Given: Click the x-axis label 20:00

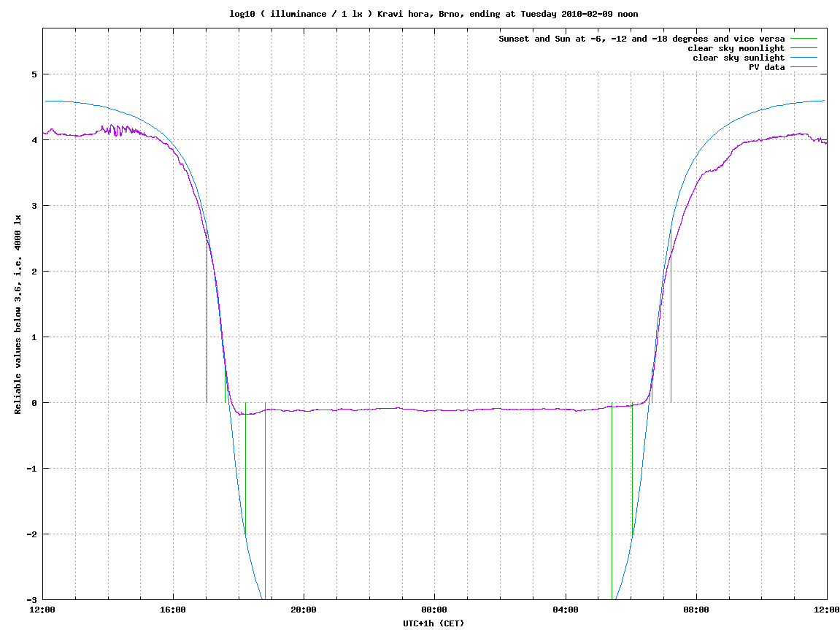Looking at the screenshot, I should [x=303, y=610].
